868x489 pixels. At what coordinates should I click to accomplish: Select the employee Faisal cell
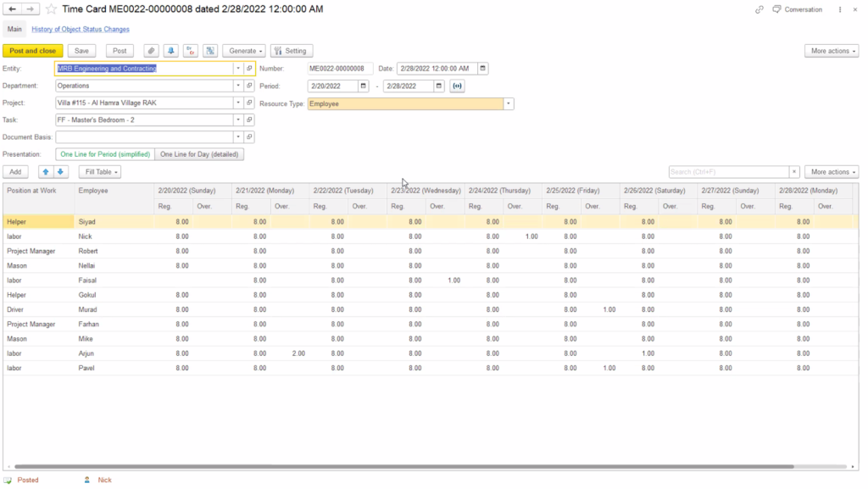pos(114,281)
